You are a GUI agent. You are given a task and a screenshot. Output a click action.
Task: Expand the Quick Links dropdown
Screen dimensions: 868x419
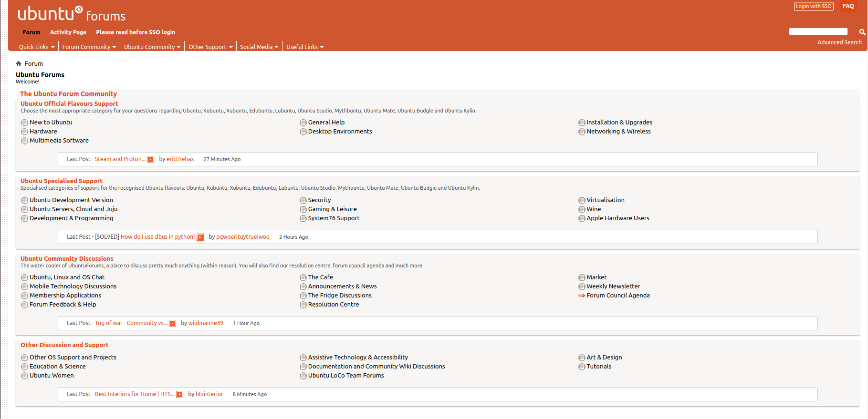coord(37,47)
